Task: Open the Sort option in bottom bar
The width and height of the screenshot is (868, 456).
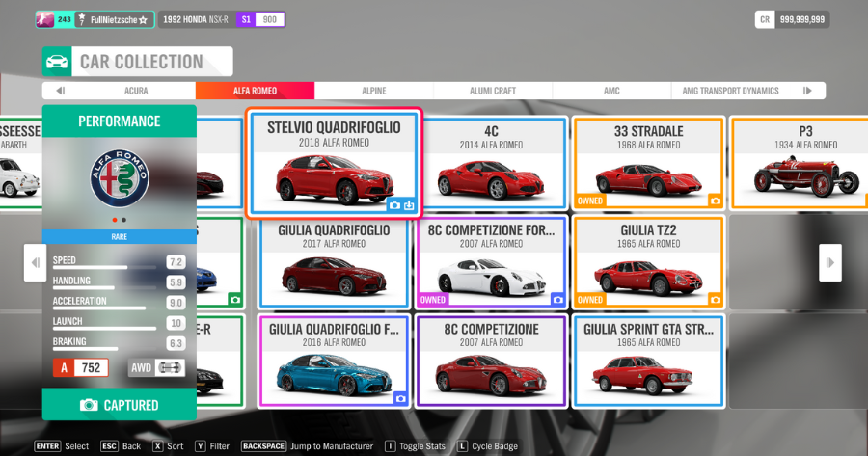Action: (x=167, y=446)
